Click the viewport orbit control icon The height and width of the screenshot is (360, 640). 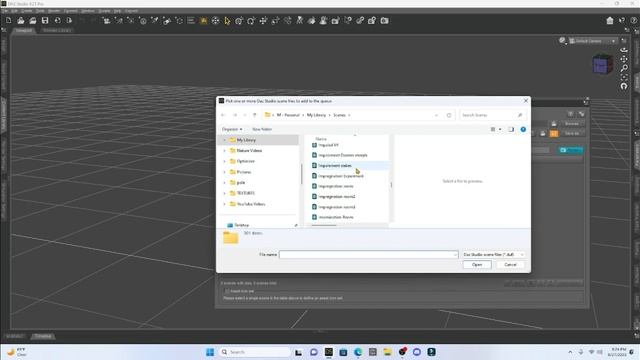tap(624, 50)
